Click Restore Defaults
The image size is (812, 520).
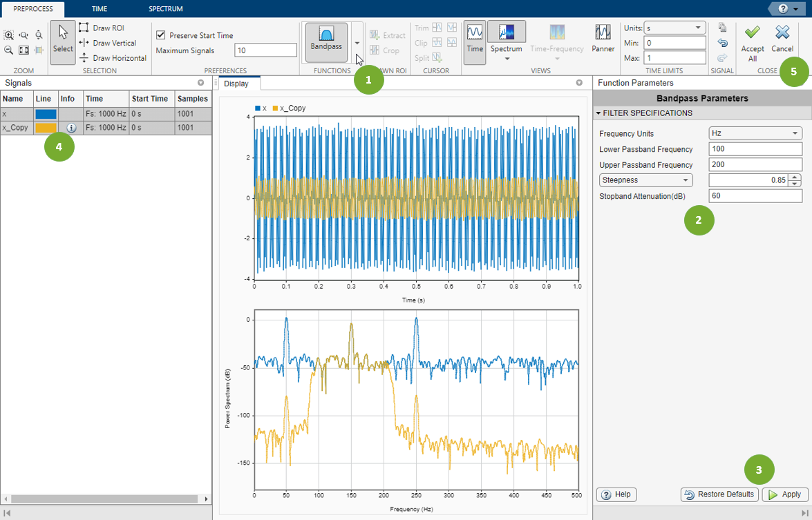point(719,494)
